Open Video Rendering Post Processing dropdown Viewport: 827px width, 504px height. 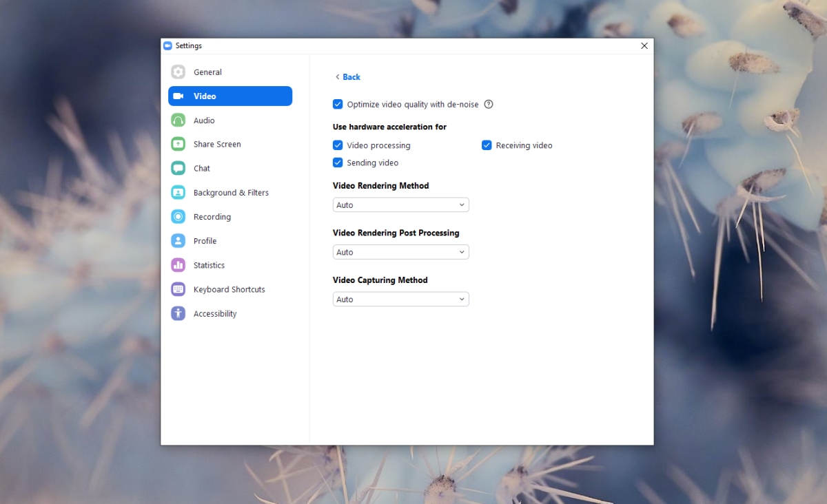pos(401,252)
